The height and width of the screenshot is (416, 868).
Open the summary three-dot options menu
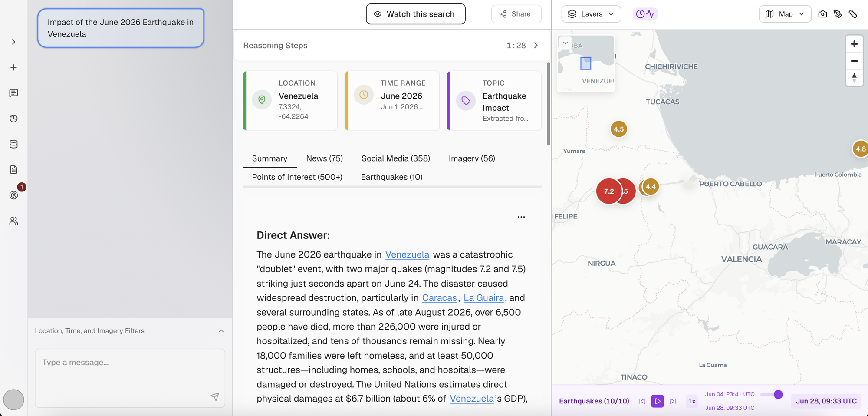click(521, 217)
